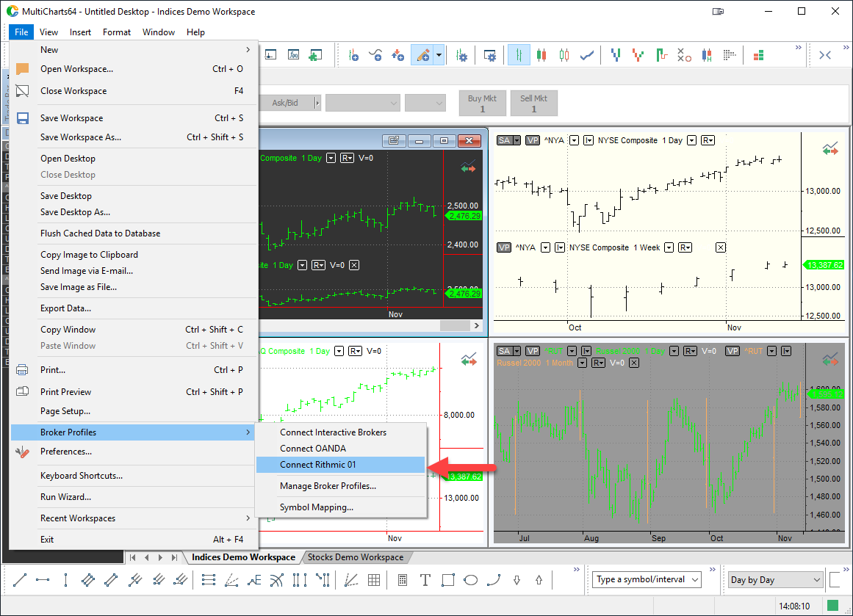Open the Day by Day dropdown
853x616 pixels.
click(x=816, y=580)
